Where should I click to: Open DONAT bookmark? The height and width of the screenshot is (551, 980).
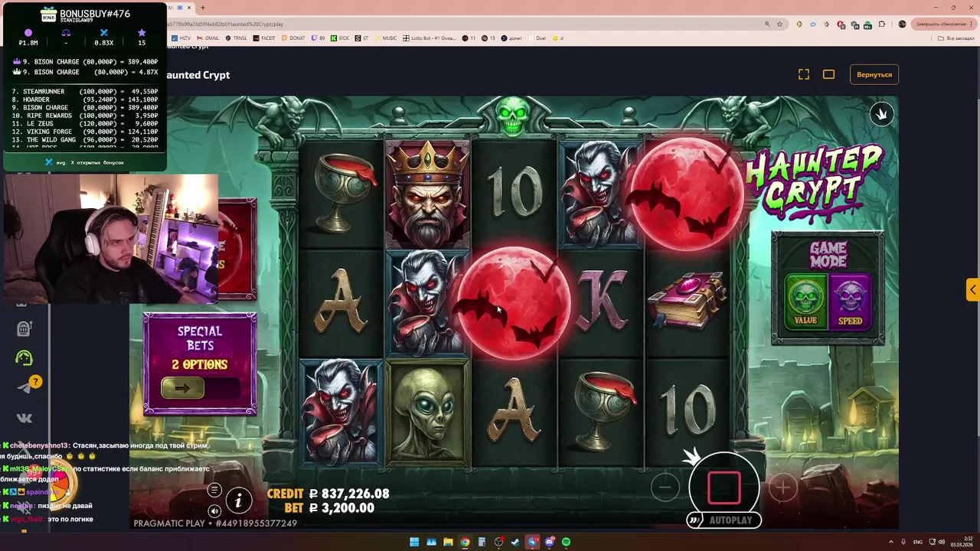[293, 37]
